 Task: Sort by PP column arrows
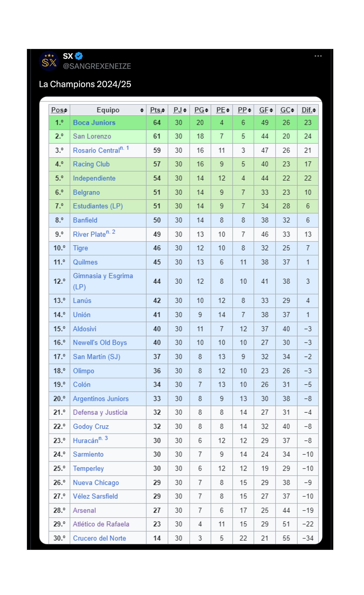249,110
